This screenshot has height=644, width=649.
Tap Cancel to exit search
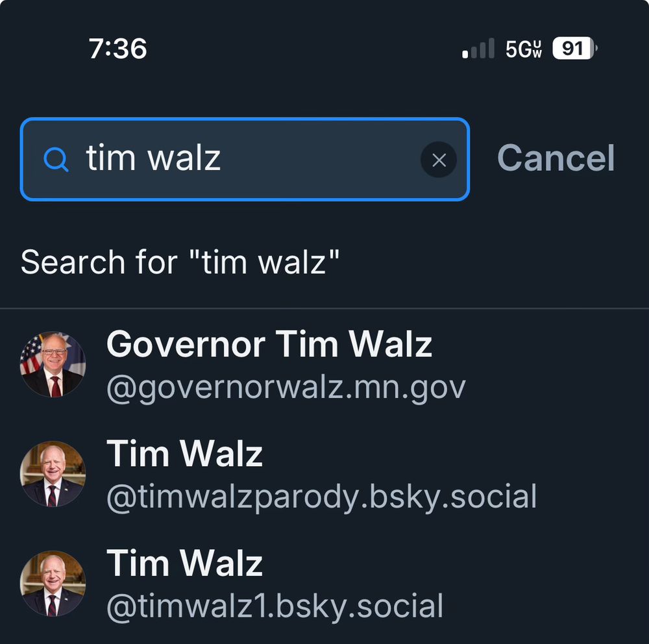point(556,158)
